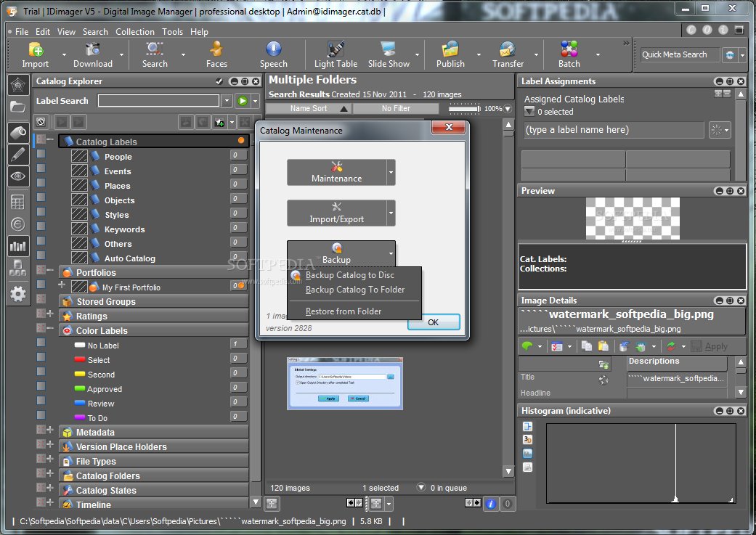The image size is (756, 535).
Task: Open the Faces tool
Action: coord(216,54)
